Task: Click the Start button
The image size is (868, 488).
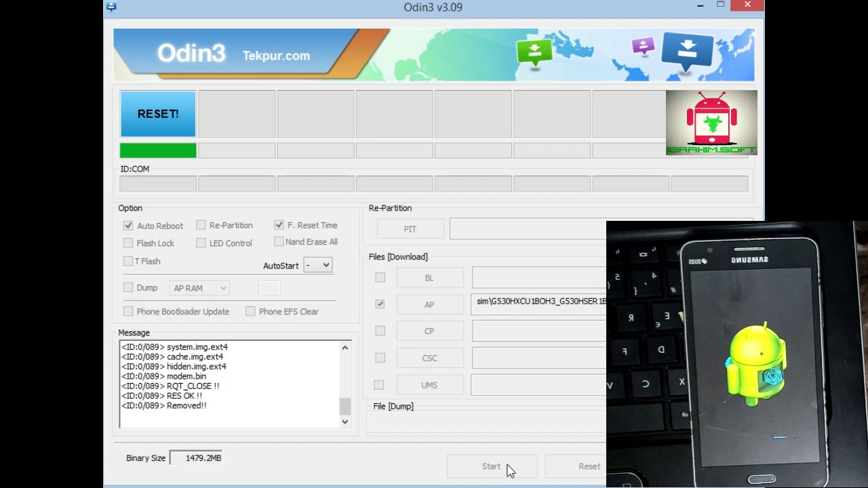Action: click(492, 466)
